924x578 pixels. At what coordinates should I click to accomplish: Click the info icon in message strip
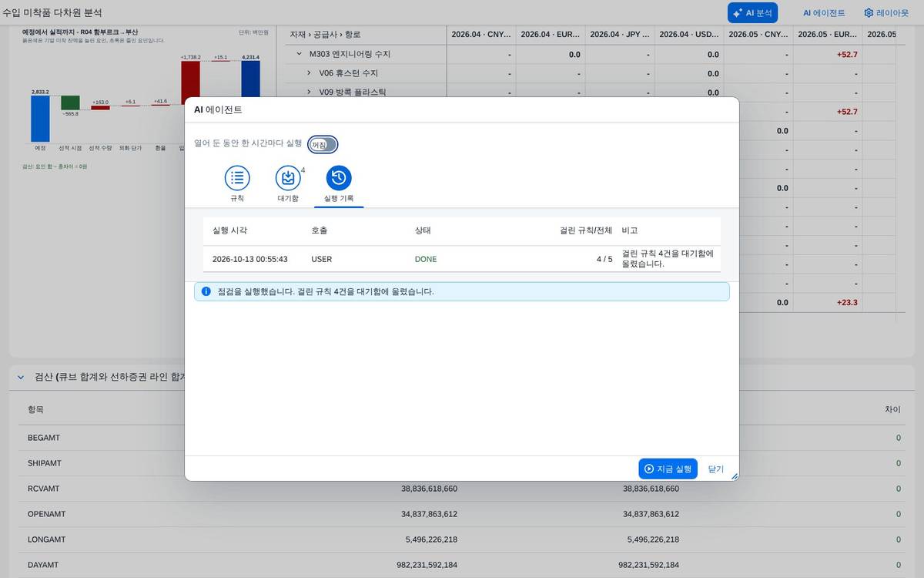[206, 291]
